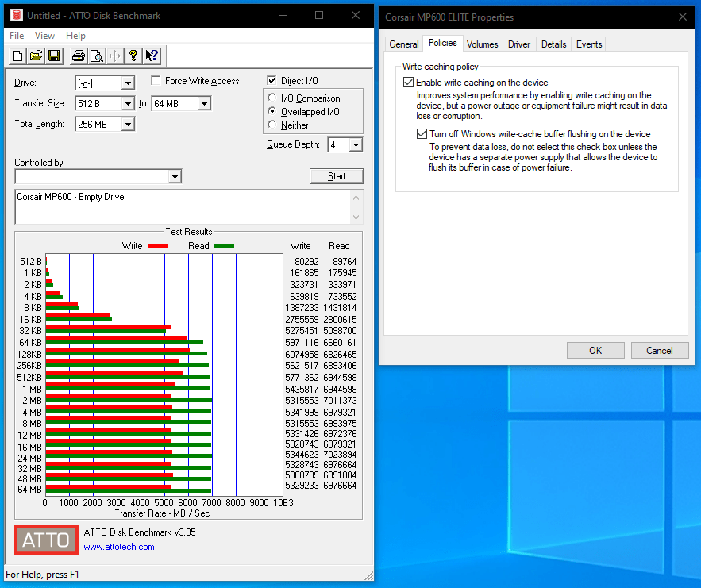Click the yellow question mark About icon
This screenshot has height=588, width=701.
point(133,56)
